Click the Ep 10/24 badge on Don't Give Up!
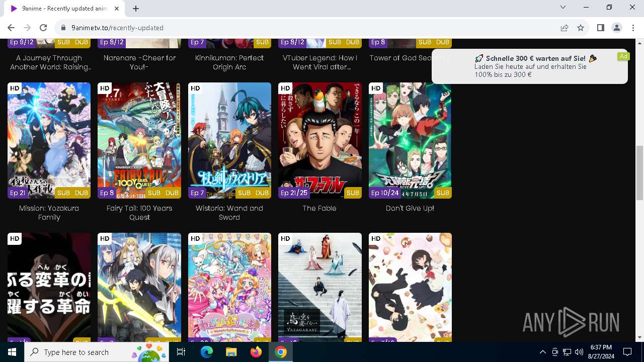The width and height of the screenshot is (644, 362). (x=385, y=193)
